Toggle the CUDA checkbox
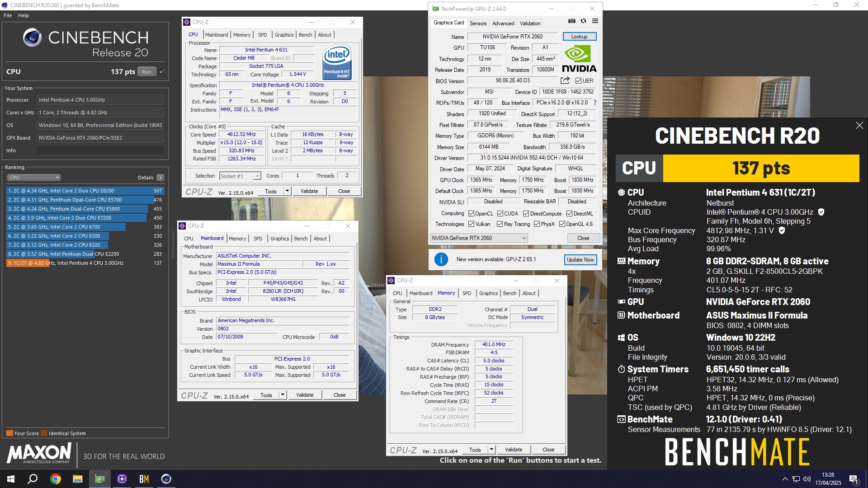Viewport: 868px width, 488px height. point(500,214)
